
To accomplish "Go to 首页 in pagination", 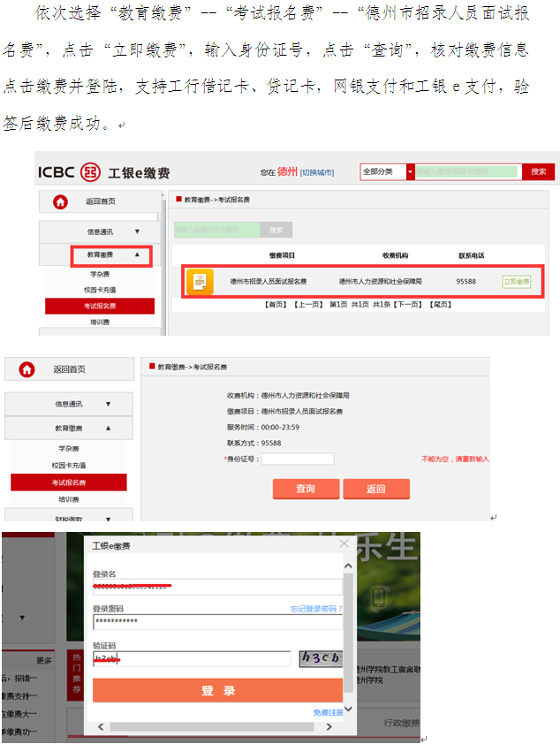I will (x=276, y=305).
